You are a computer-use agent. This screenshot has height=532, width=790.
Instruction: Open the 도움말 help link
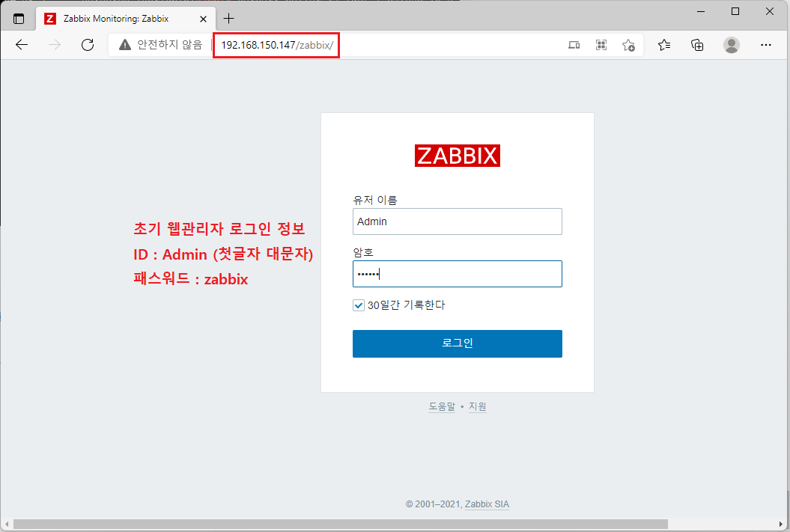pos(442,406)
